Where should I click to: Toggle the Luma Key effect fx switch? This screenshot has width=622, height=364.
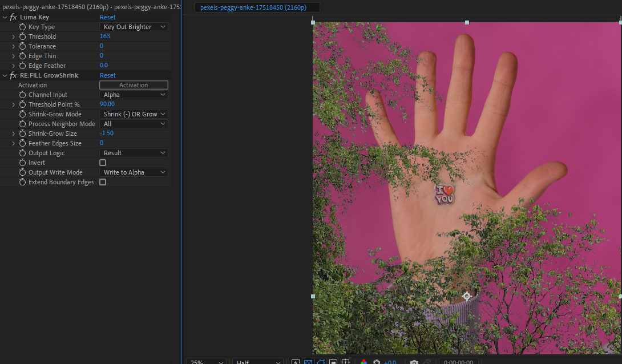[13, 17]
